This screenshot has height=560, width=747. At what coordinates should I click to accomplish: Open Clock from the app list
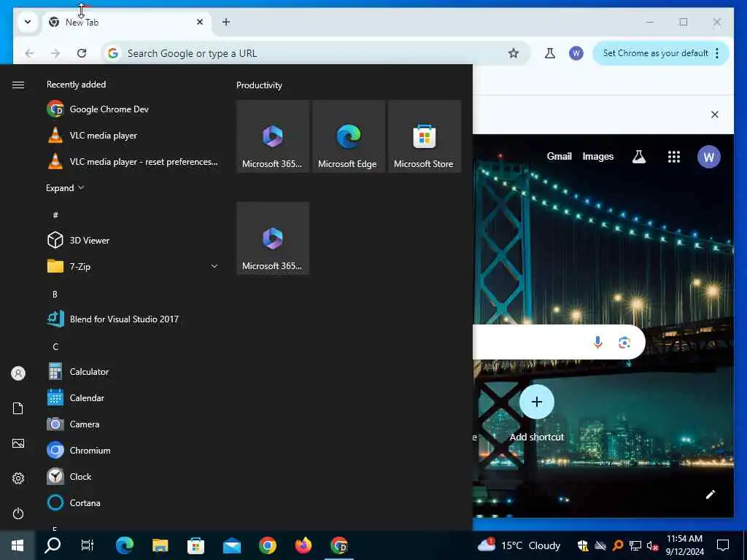(133, 476)
